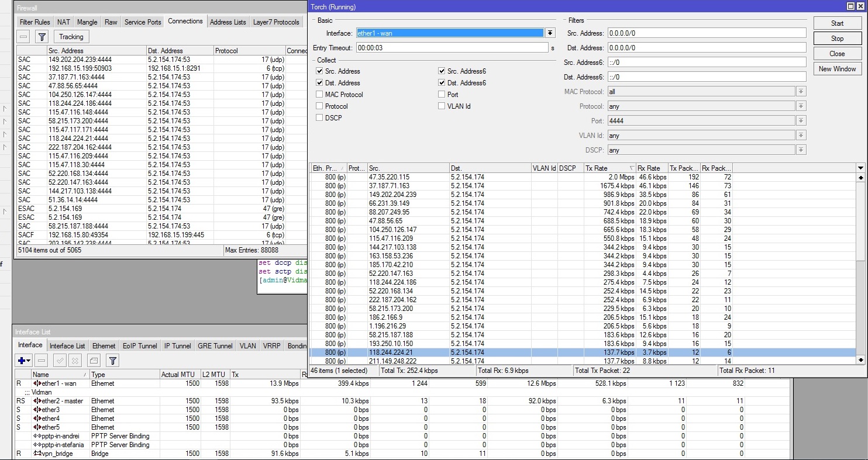The image size is (868, 460).
Task: Toggle Src. Address6 collect checkbox
Action: tap(442, 71)
